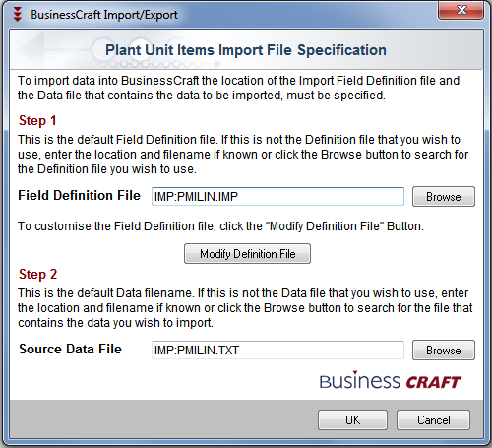Click the 'To customise the Field Definition' instruction text

point(220,226)
